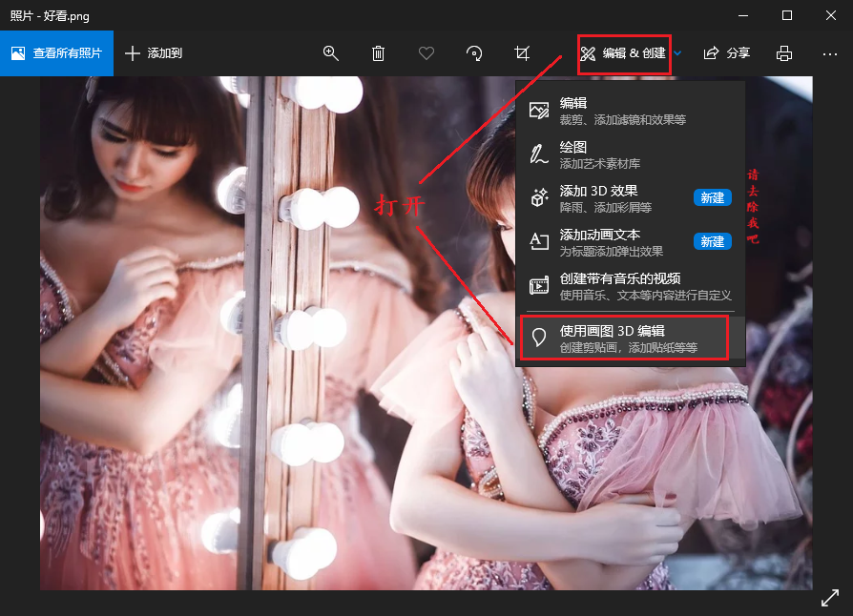Expand the chevron beside 编辑 & 创建
The width and height of the screenshot is (853, 616).
[677, 53]
